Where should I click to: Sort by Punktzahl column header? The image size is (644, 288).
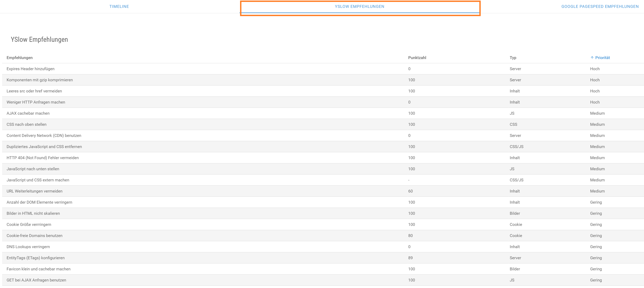pos(417,58)
